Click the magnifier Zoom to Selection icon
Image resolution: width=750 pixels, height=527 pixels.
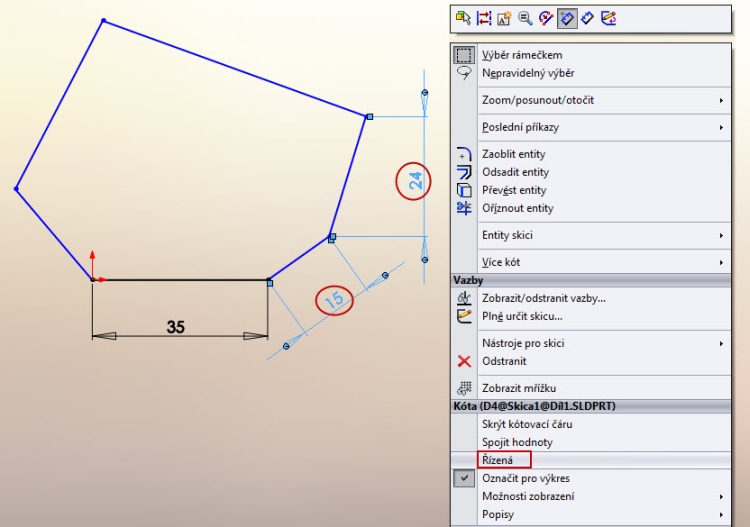pos(525,19)
